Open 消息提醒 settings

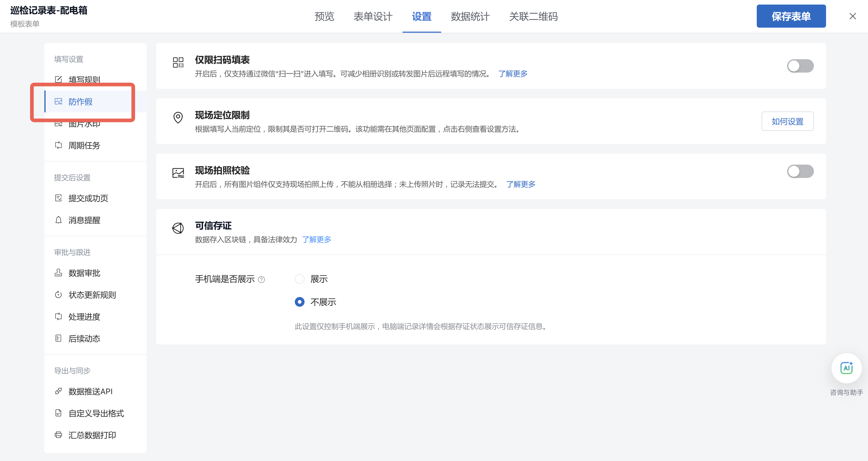tap(95, 220)
